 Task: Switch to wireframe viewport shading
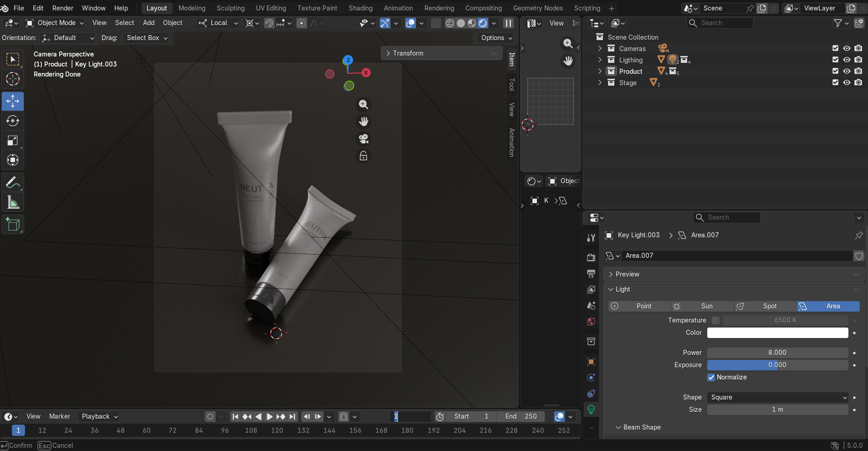(x=450, y=23)
